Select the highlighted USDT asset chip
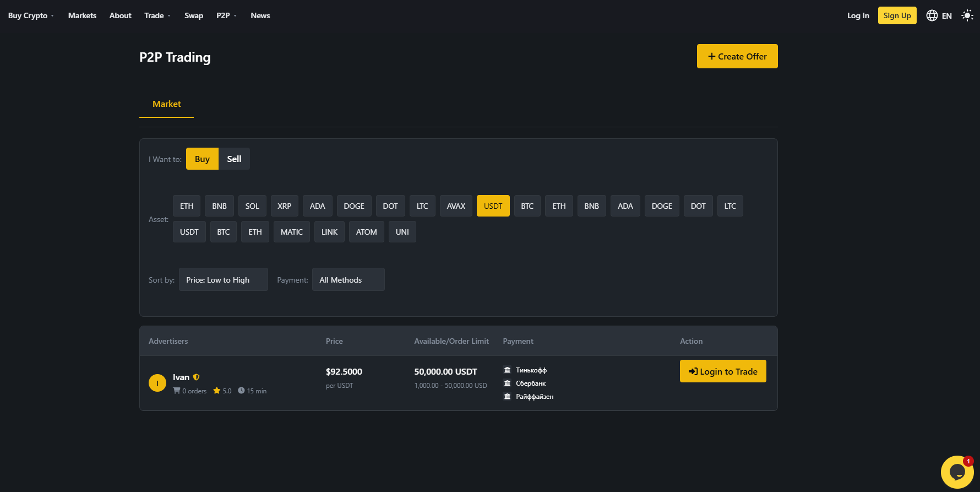The image size is (980, 492). click(x=493, y=206)
